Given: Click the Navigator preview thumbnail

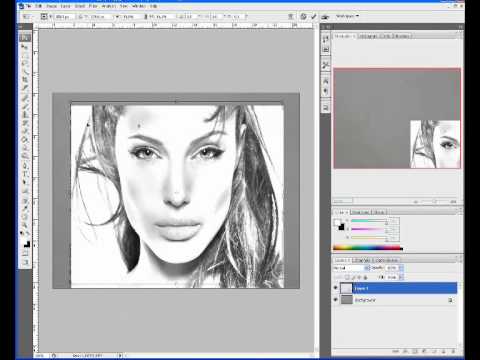Looking at the screenshot, I should pyautogui.click(x=397, y=118).
